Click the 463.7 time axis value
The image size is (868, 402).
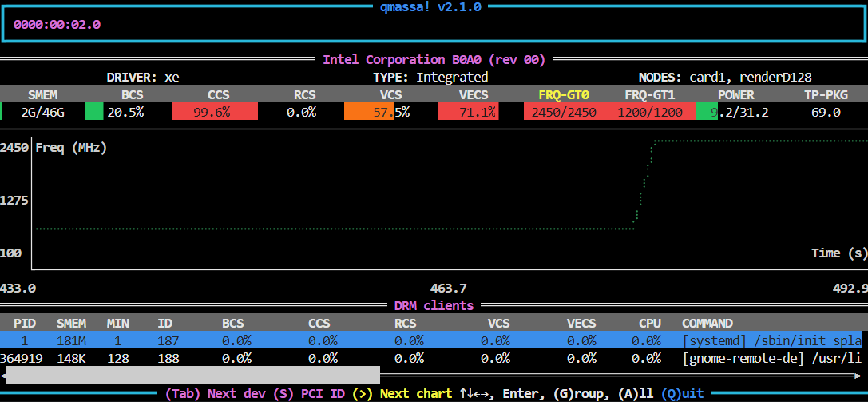(x=449, y=288)
